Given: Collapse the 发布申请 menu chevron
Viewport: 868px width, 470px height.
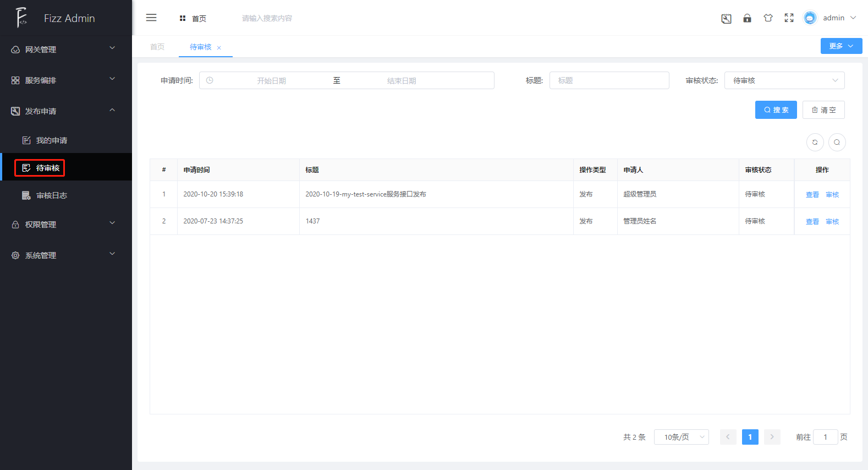Looking at the screenshot, I should point(112,110).
